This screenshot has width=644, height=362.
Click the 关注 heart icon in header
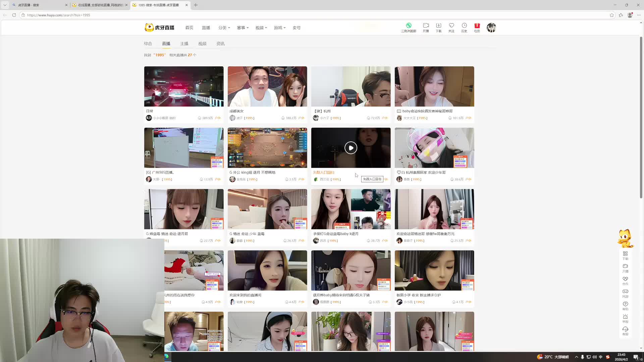(x=451, y=26)
